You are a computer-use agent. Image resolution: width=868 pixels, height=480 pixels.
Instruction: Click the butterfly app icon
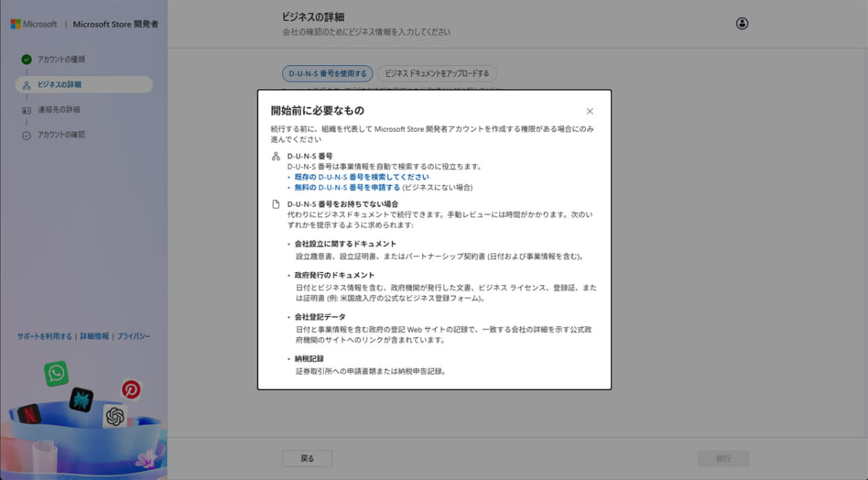pyautogui.click(x=81, y=400)
